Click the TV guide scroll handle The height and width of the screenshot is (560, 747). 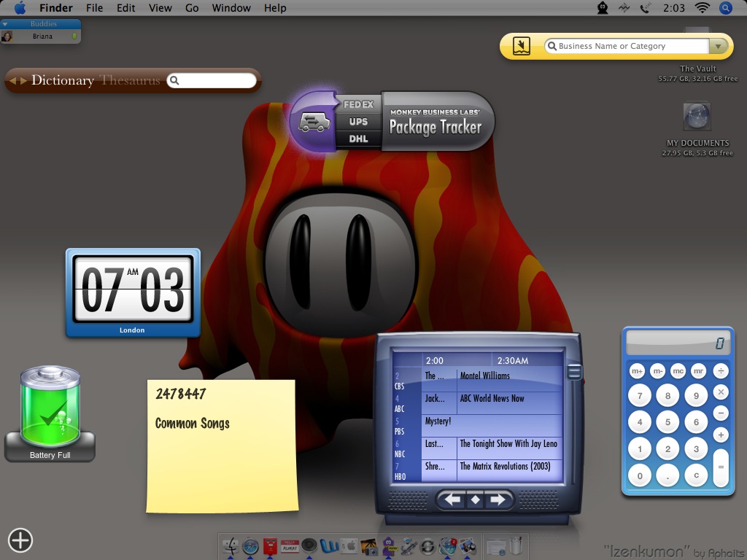point(575,372)
